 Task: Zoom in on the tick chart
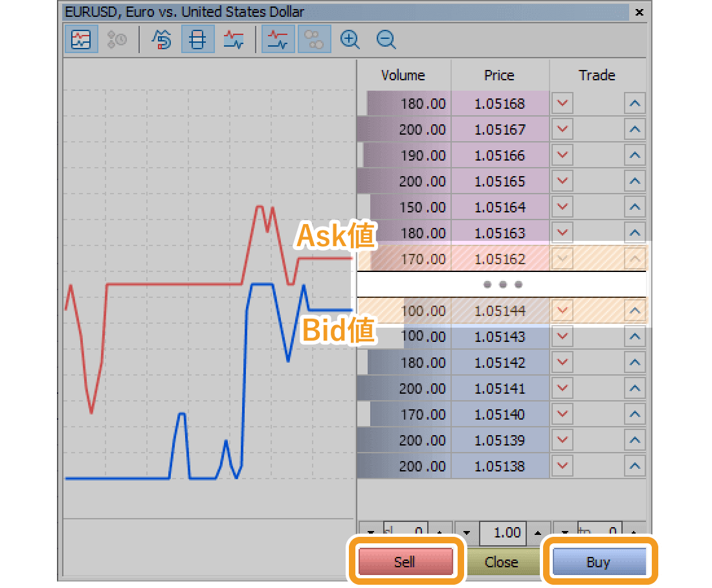click(x=350, y=39)
